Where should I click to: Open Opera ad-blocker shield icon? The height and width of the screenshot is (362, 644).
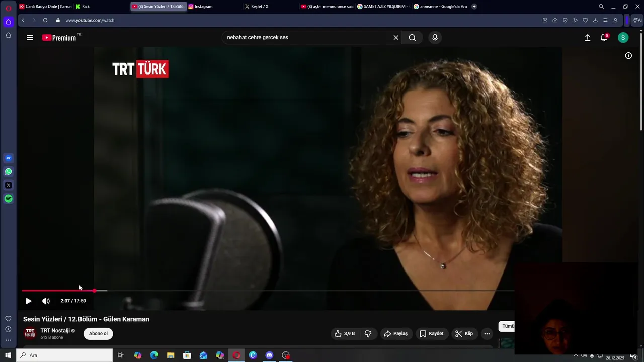click(x=565, y=20)
